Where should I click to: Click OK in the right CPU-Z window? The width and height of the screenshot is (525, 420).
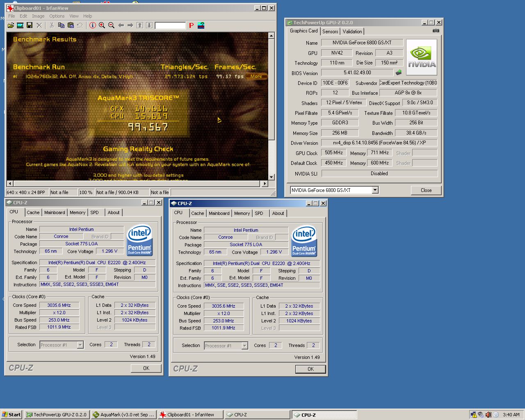click(310, 369)
